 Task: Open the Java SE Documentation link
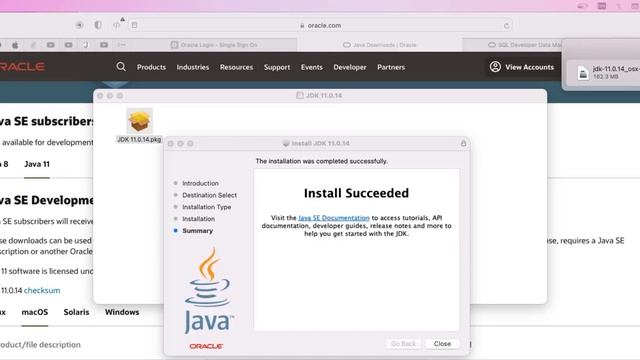pyautogui.click(x=333, y=218)
